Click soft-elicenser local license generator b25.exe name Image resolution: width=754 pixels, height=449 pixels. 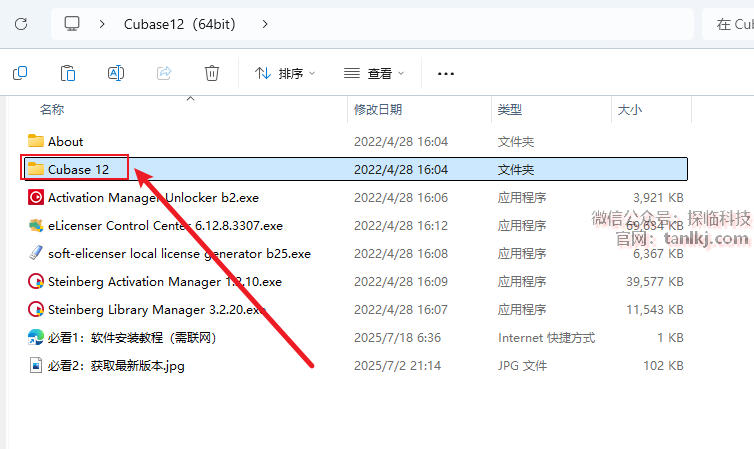pos(179,253)
